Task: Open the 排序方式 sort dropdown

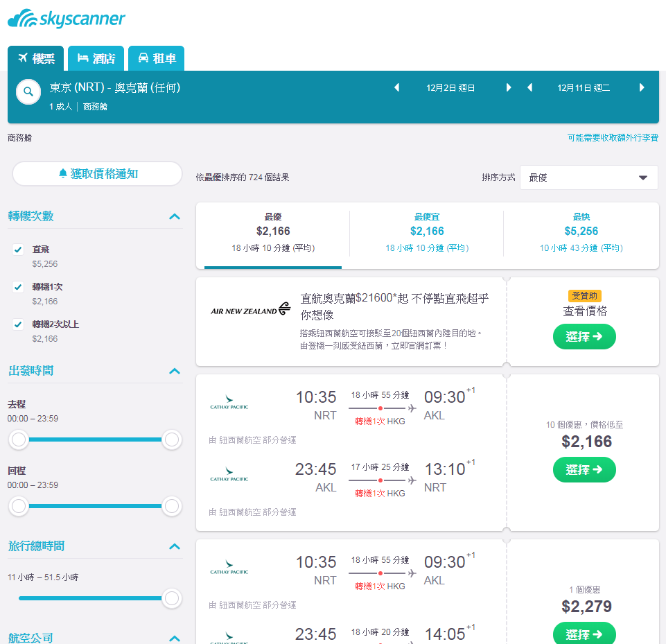Action: coord(588,177)
